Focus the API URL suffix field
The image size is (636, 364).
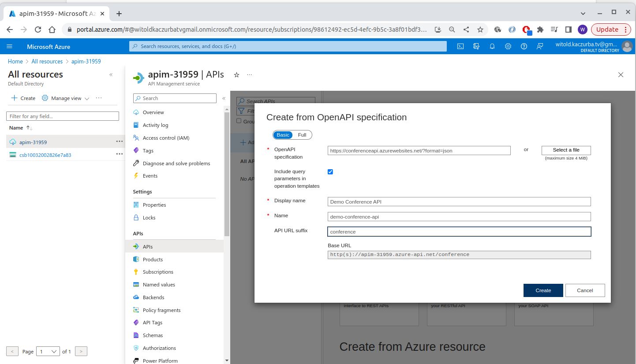[459, 232]
